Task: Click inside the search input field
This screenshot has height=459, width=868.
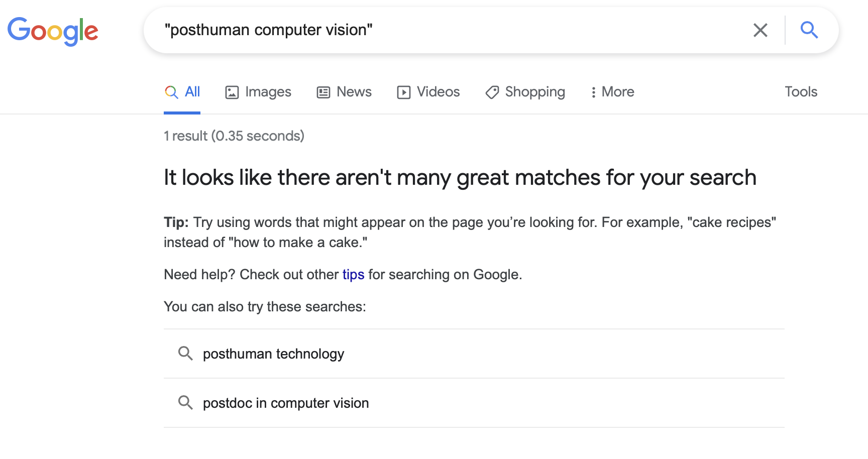Action: click(x=352, y=30)
